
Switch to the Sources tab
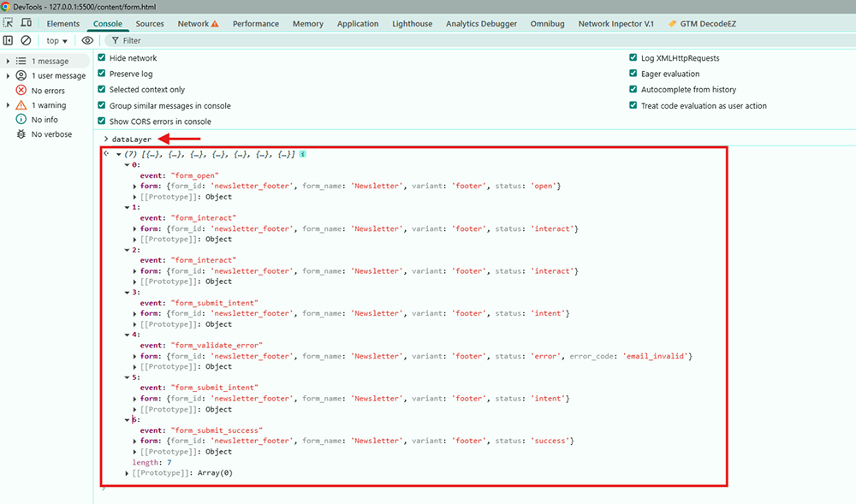[x=150, y=24]
